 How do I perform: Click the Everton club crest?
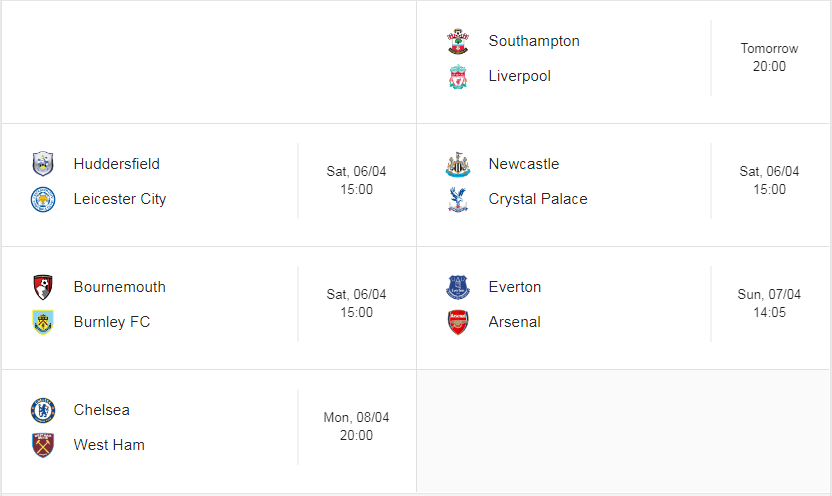point(458,287)
